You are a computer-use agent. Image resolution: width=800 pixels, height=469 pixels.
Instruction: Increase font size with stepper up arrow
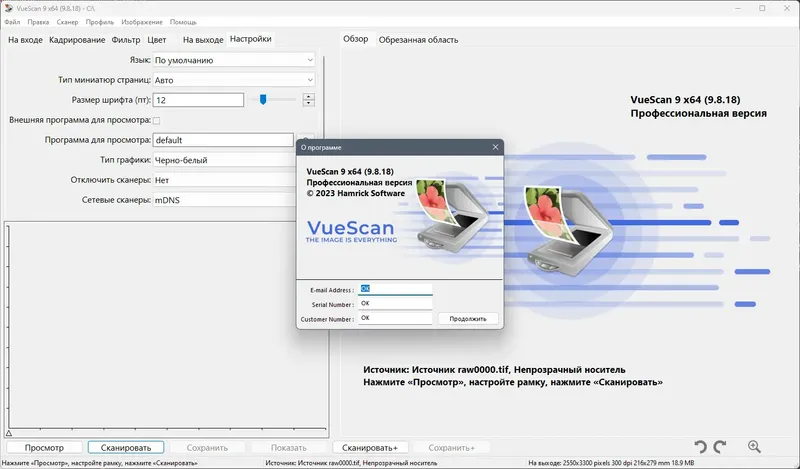coord(308,96)
